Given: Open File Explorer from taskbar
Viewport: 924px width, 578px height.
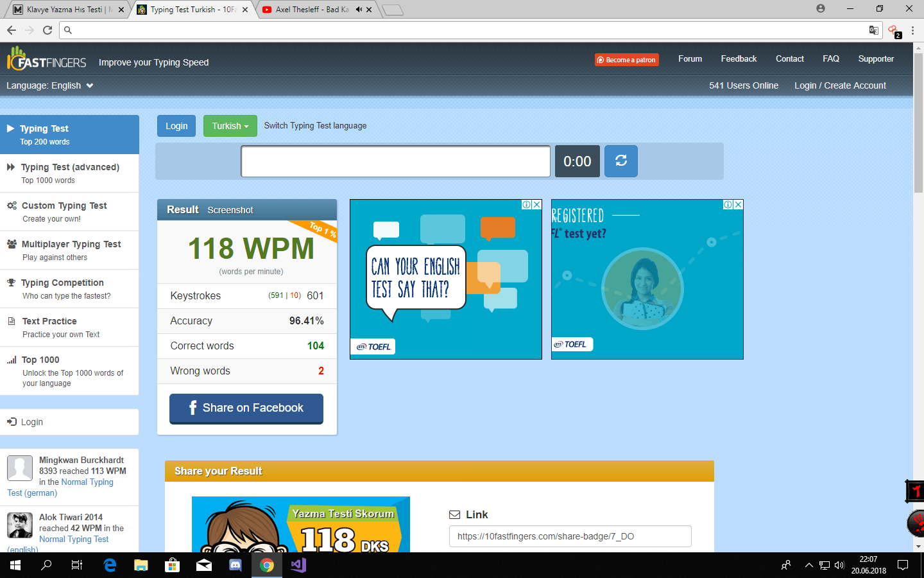Looking at the screenshot, I should (141, 565).
